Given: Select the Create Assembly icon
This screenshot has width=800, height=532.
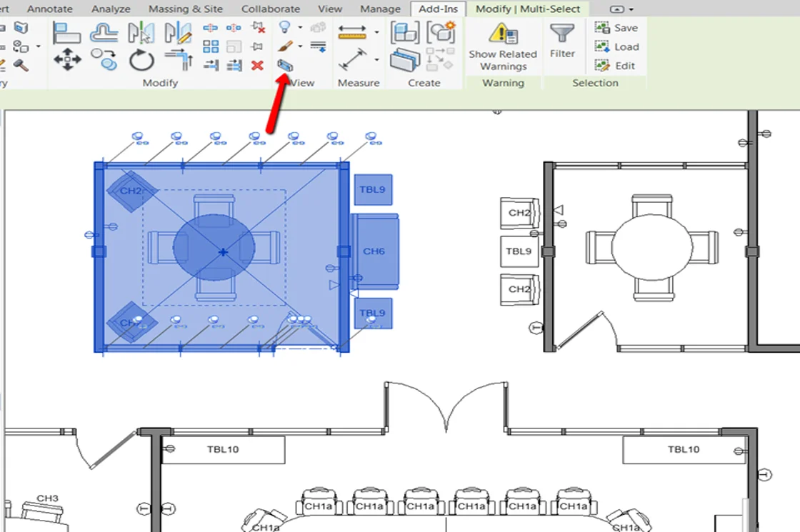Looking at the screenshot, I should pyautogui.click(x=405, y=33).
